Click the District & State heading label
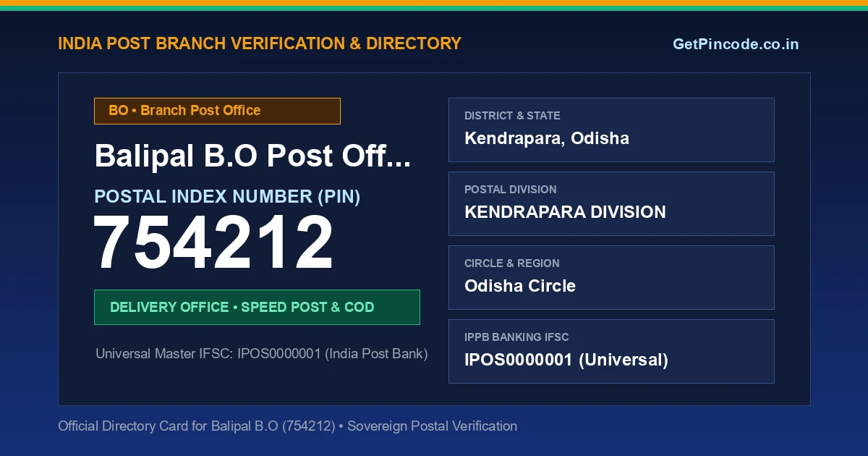868x456 pixels. tap(512, 116)
